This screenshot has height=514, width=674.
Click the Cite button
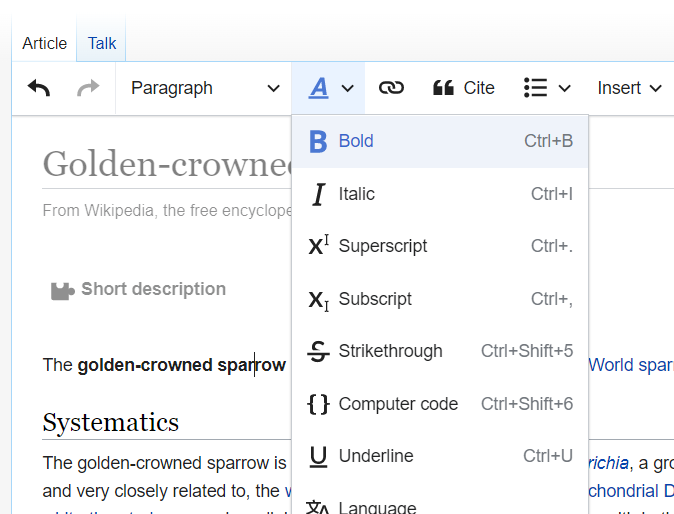click(x=464, y=88)
